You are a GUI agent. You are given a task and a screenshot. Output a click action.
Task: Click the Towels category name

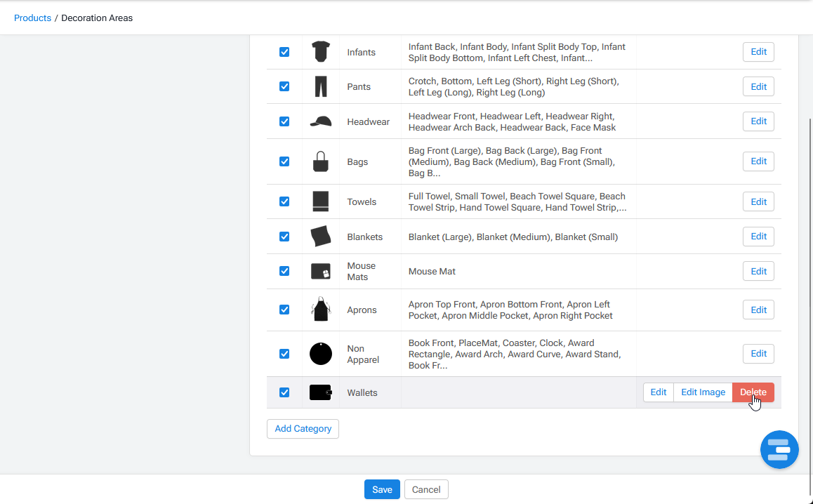362,202
